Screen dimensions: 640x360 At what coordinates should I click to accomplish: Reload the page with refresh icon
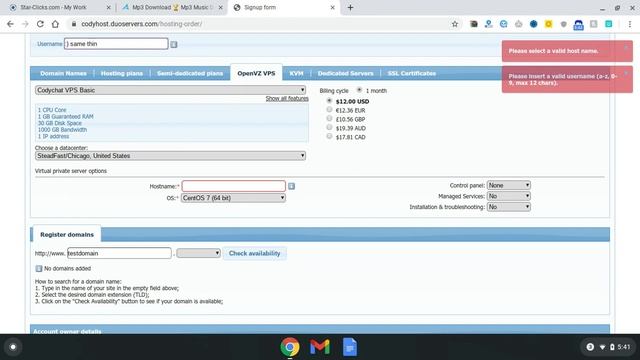(x=40, y=24)
